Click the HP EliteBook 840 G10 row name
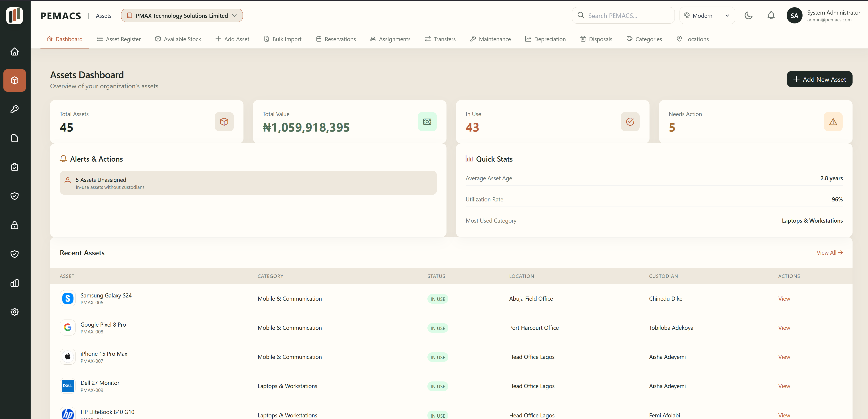The width and height of the screenshot is (868, 419). click(x=108, y=412)
